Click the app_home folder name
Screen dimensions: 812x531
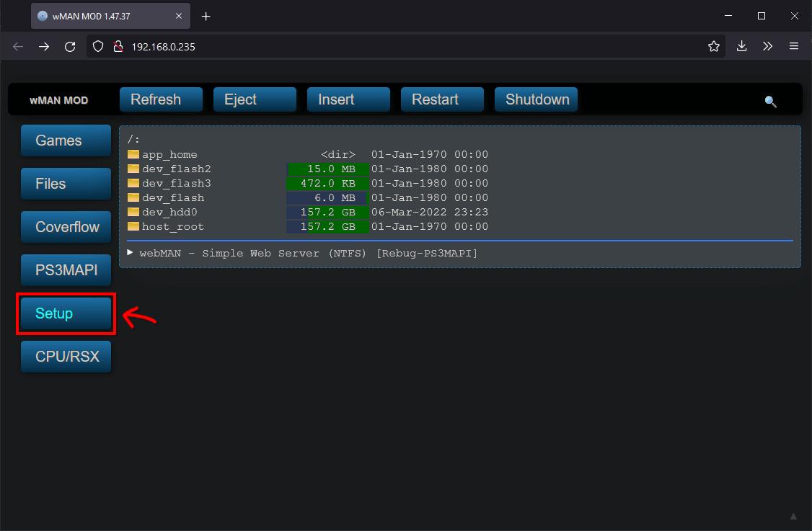pyautogui.click(x=169, y=154)
